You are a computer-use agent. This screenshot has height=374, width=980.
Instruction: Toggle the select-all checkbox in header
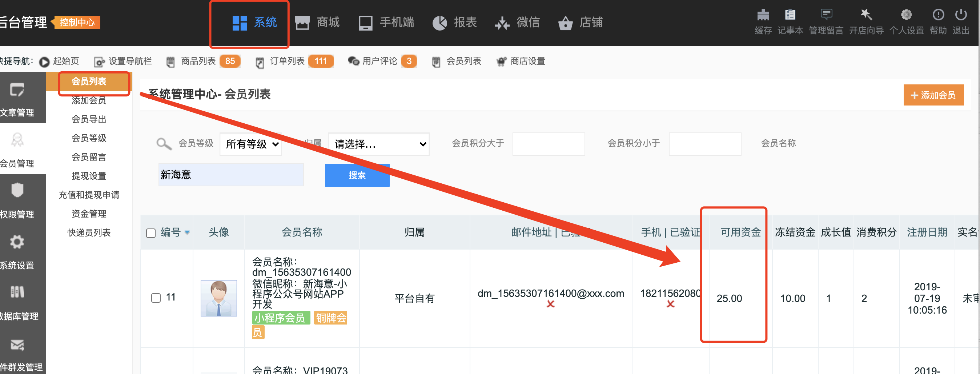tap(151, 233)
